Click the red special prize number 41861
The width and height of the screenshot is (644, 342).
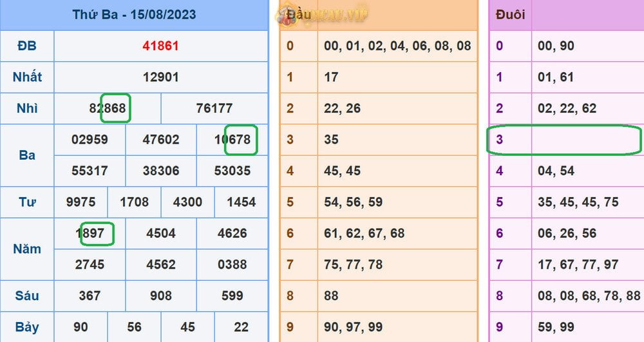[x=160, y=46]
